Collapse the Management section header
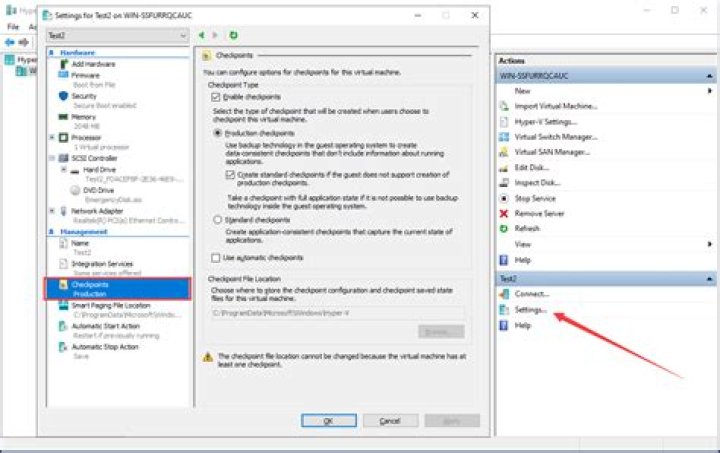Screen dimensions: 720x453 (x=51, y=232)
